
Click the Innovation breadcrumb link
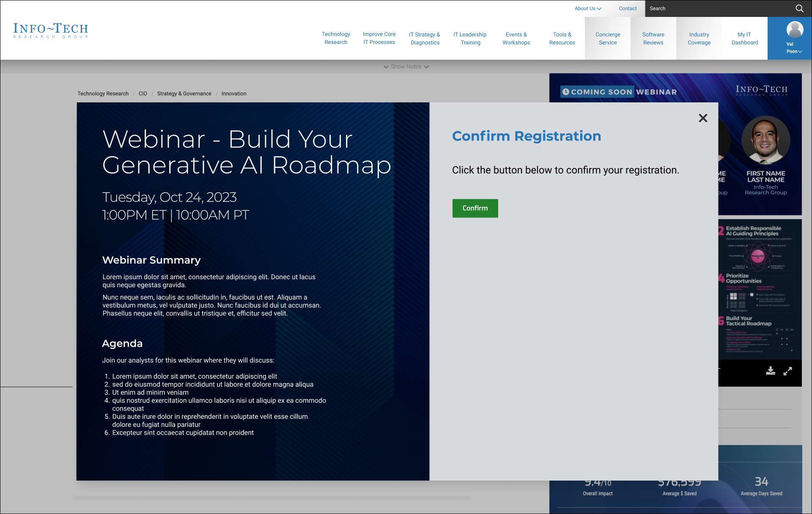(234, 93)
